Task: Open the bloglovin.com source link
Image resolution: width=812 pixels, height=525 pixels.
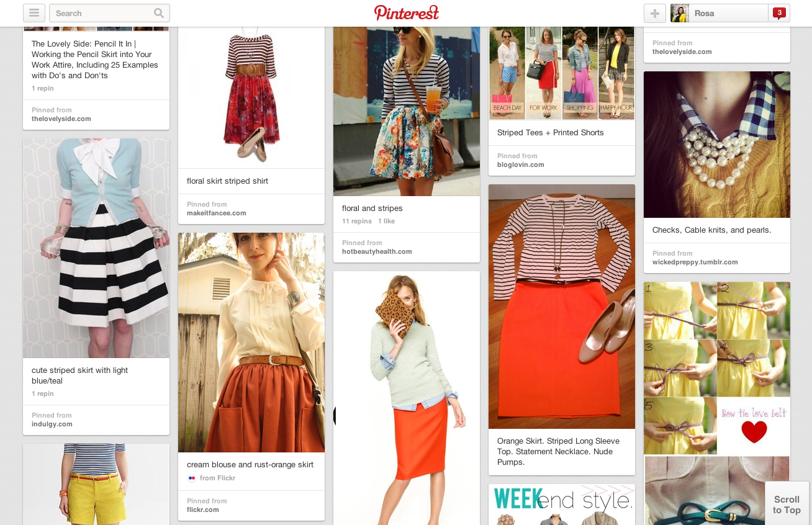Action: [521, 164]
